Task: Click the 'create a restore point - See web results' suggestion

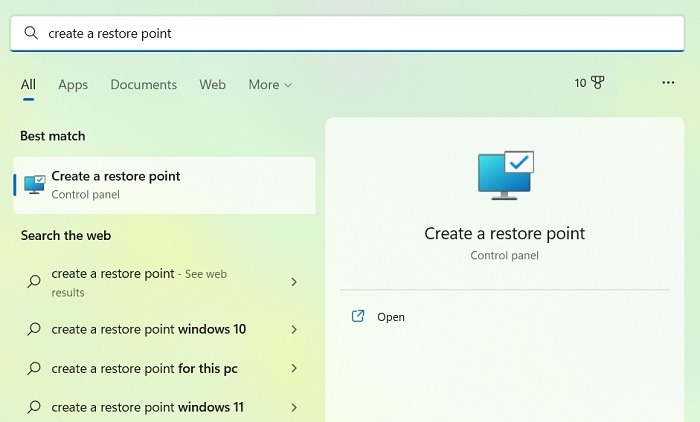Action: click(x=163, y=282)
